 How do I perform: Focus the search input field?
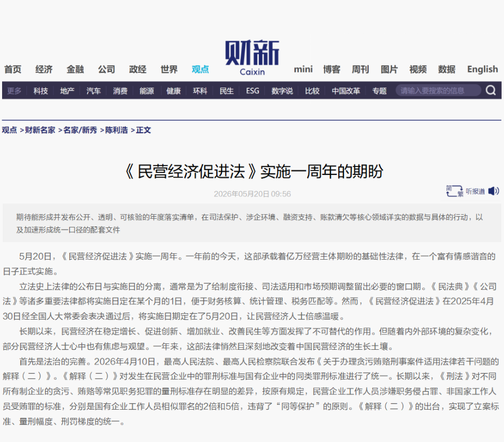[x=438, y=91]
